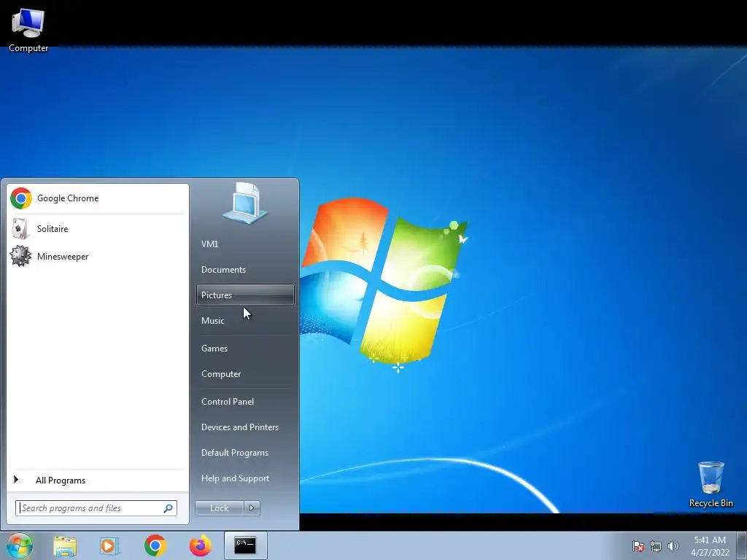
Task: Click the Solitaire cards icon
Action: [20, 228]
